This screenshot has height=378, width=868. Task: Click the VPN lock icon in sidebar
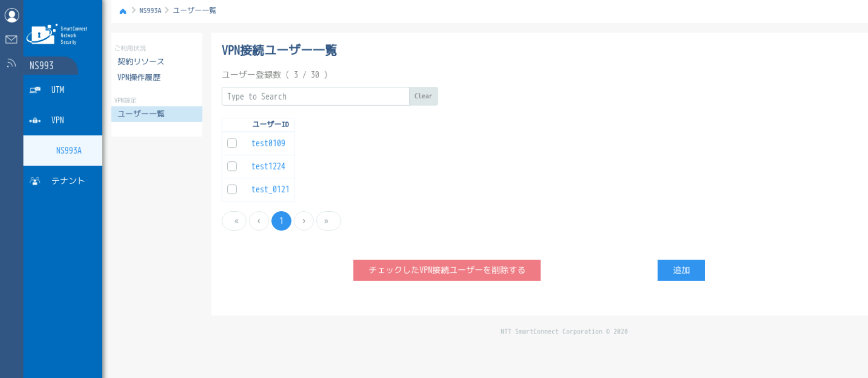pos(35,120)
